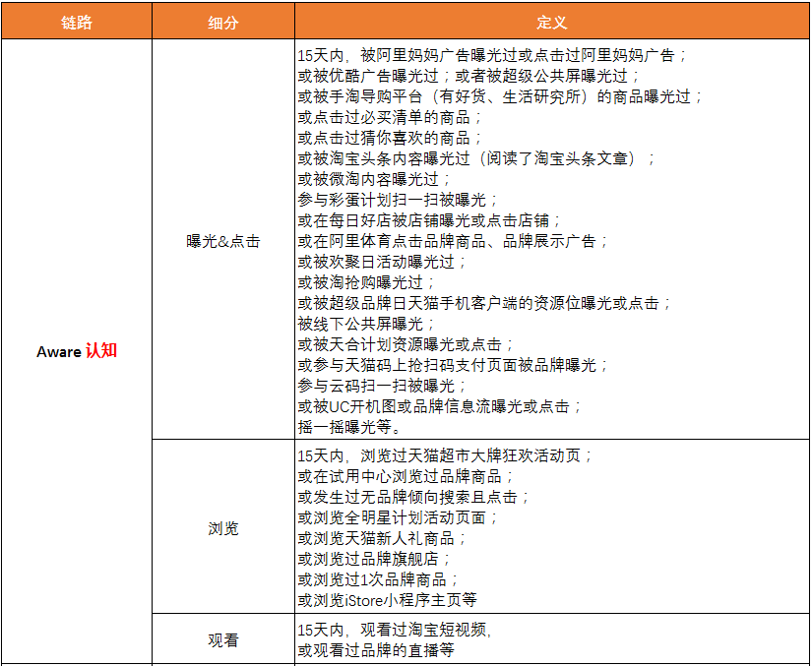The height and width of the screenshot is (666, 812).
Task: Click line about 淘宝头条内容曝光过
Action: click(x=476, y=158)
